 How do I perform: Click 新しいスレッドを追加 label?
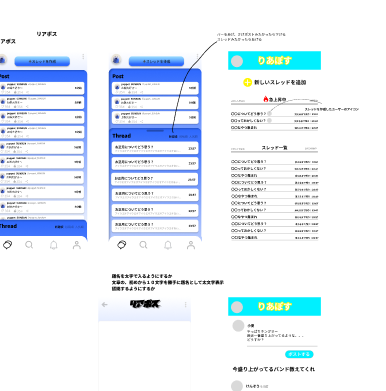click(x=280, y=82)
